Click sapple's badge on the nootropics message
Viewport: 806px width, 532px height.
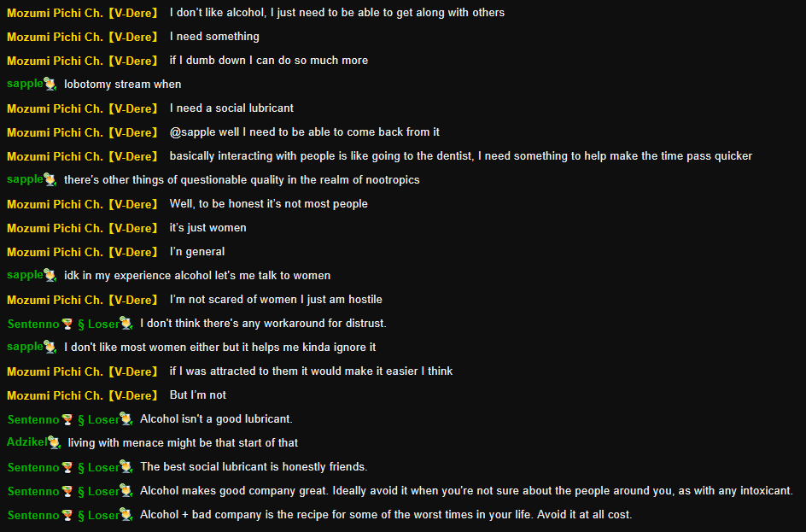50,179
